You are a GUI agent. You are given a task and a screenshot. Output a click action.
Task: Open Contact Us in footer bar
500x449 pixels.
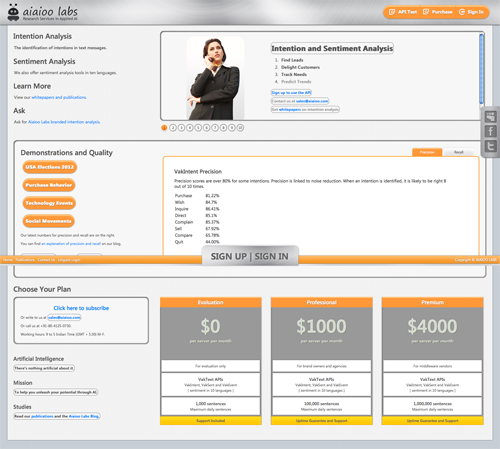[x=46, y=260]
